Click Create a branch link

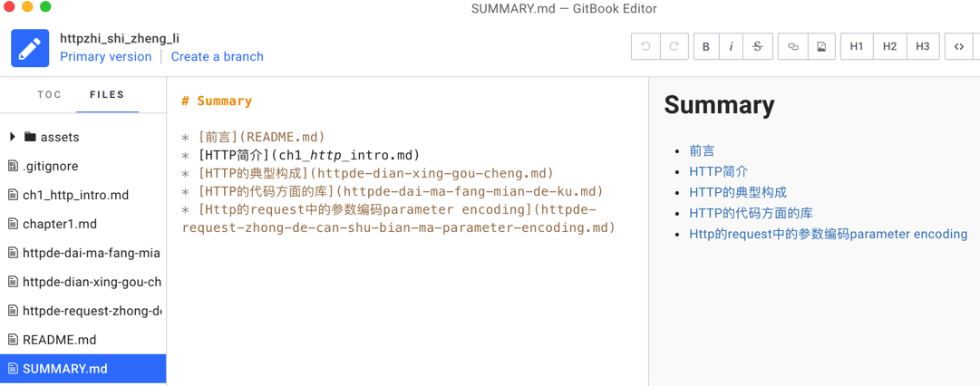pos(218,56)
